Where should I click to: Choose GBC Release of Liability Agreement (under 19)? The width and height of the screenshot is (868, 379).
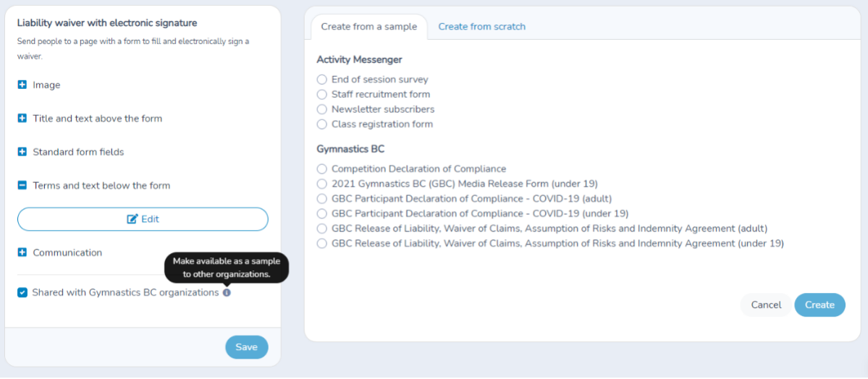(x=321, y=244)
